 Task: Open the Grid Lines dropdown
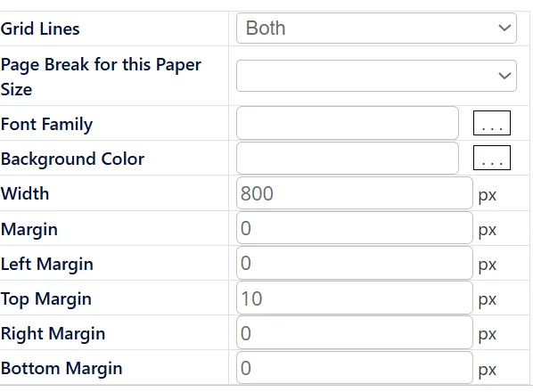[x=376, y=29]
